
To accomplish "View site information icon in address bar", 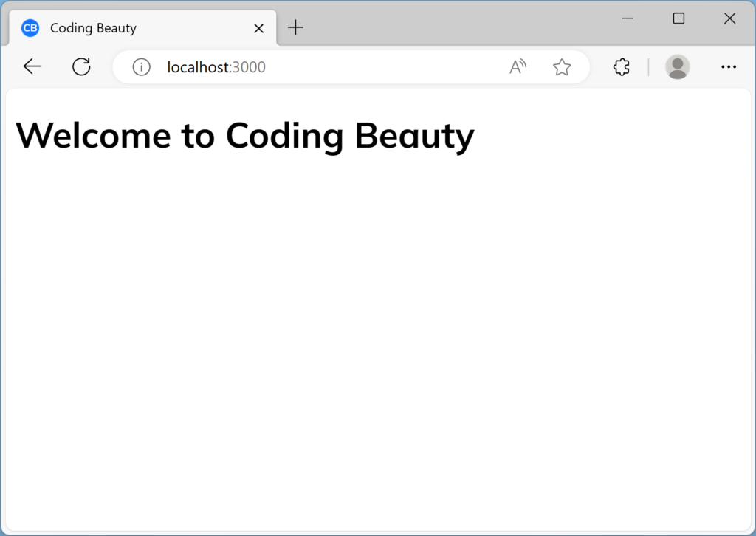I will tap(141, 67).
